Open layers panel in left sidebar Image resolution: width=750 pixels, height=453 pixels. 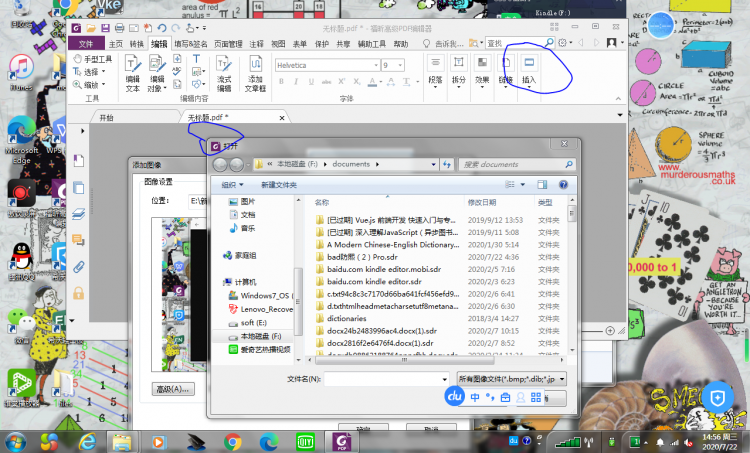coord(78,214)
